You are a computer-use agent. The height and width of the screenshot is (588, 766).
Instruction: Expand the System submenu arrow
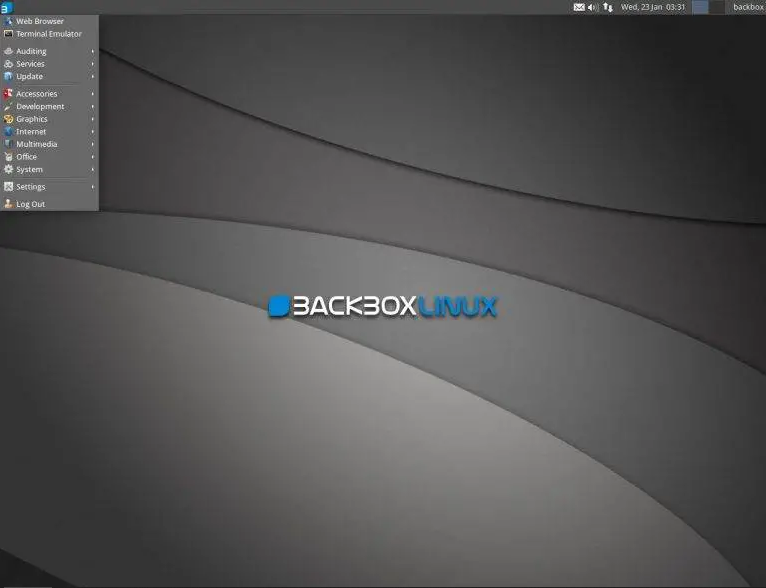click(x=92, y=169)
